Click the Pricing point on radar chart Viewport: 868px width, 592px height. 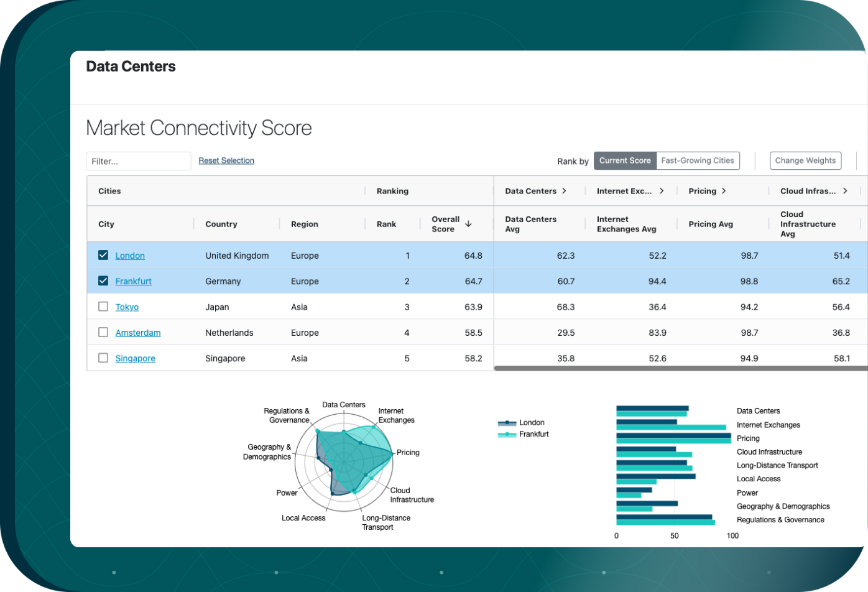pos(392,453)
